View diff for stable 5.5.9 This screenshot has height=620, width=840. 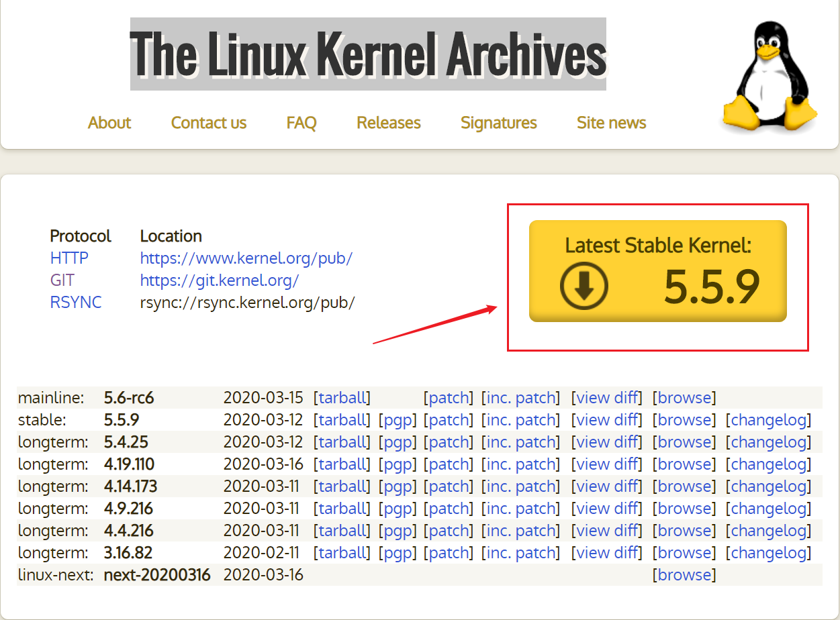click(607, 420)
